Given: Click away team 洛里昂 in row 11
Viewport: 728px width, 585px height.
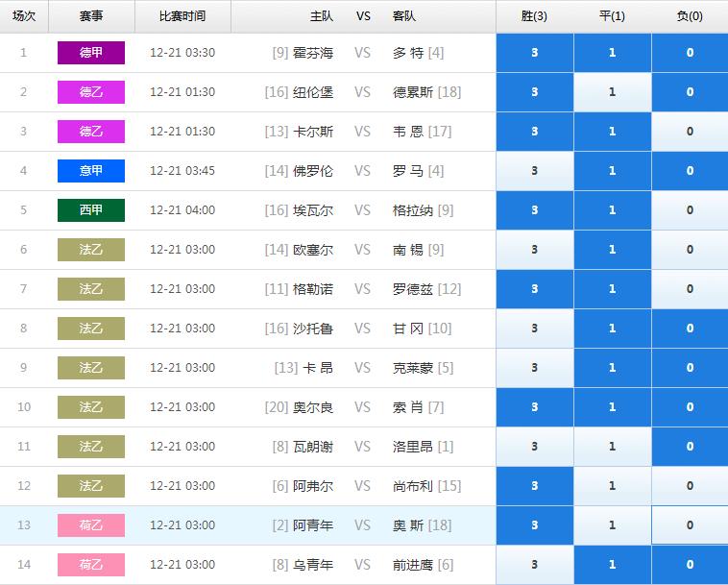Looking at the screenshot, I should (x=413, y=447).
